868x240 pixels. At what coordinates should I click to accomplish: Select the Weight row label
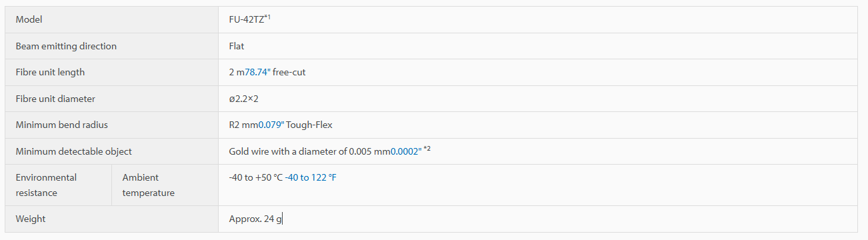[31, 219]
